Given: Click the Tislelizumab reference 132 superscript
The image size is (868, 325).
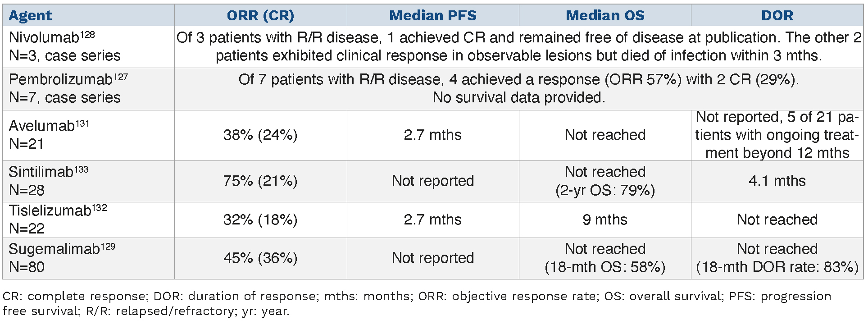Looking at the screenshot, I should coord(99,208).
